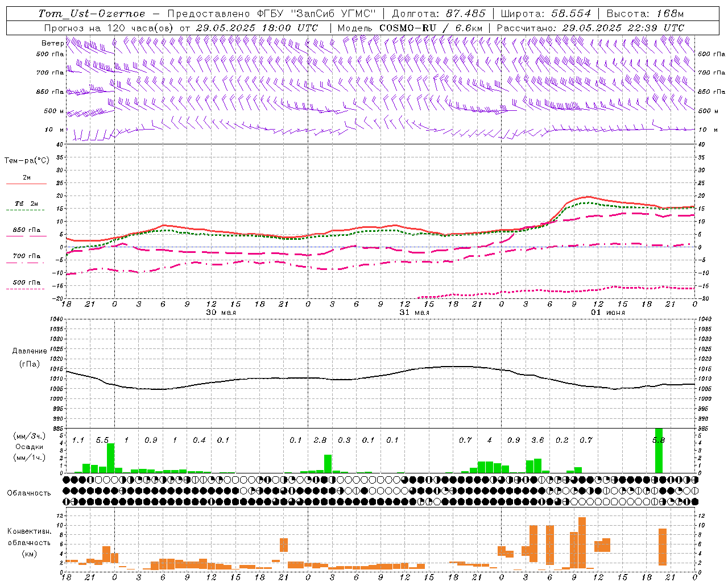Click the "700 гПа" temperature legend entry
This screenshot has width=728, height=582.
click(x=27, y=256)
